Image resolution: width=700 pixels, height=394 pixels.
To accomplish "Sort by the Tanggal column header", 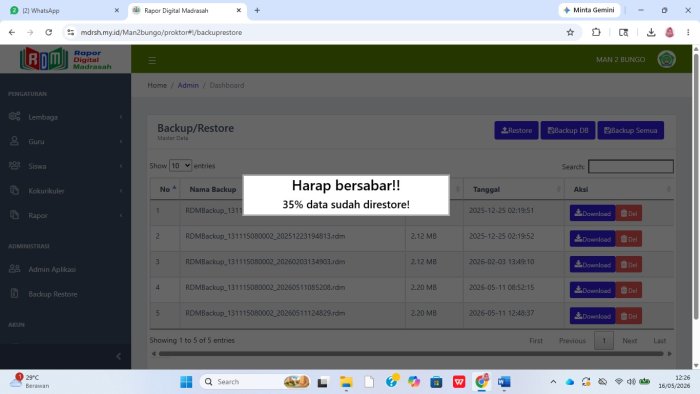I will [x=514, y=189].
